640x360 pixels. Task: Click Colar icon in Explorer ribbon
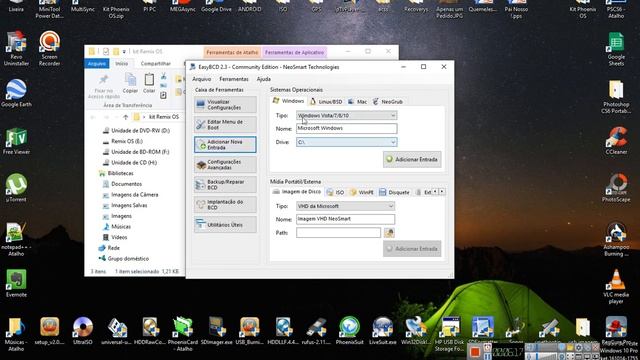[x=149, y=83]
